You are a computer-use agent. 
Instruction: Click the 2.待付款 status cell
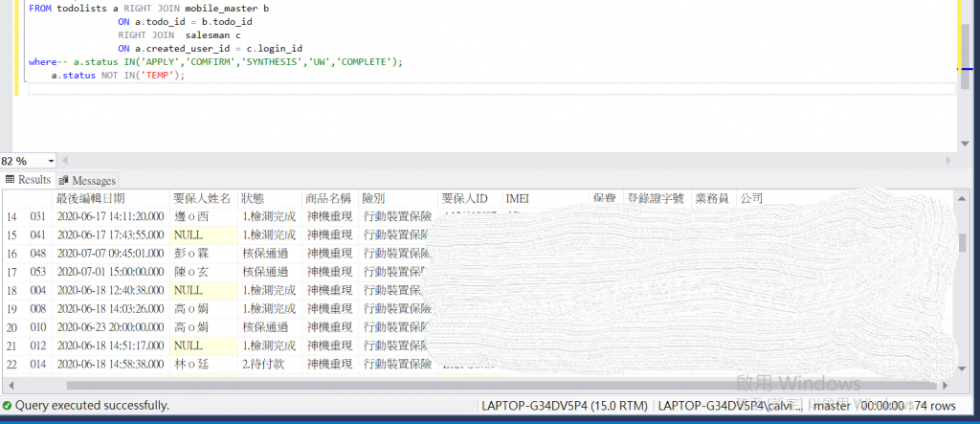tap(270, 365)
